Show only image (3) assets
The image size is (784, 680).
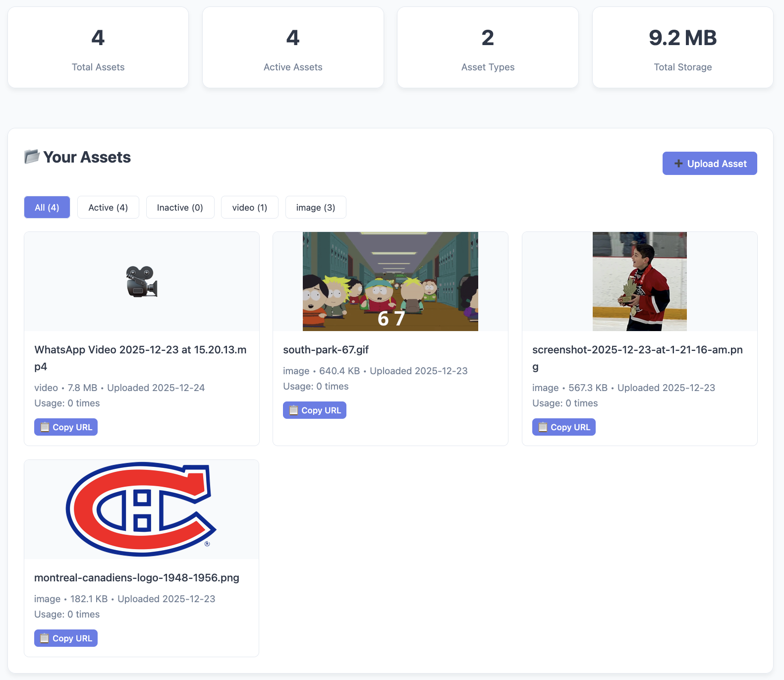(316, 207)
